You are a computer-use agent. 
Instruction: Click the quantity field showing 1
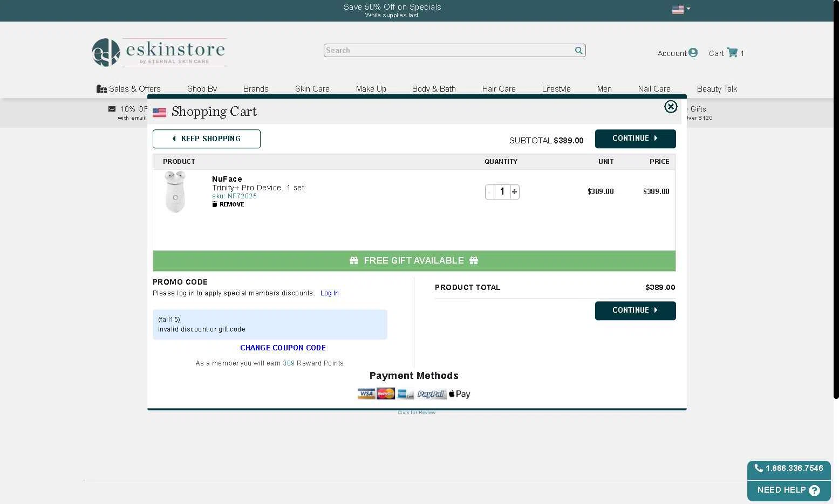point(502,191)
